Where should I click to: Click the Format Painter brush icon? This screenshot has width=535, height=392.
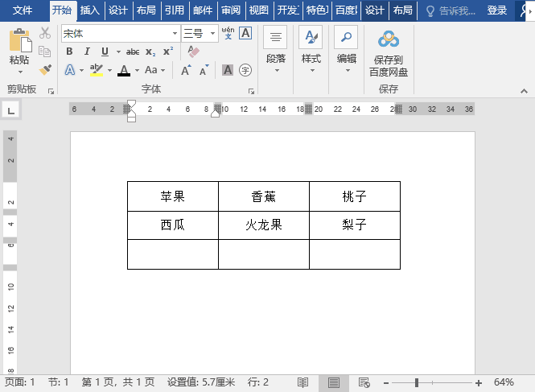(45, 70)
